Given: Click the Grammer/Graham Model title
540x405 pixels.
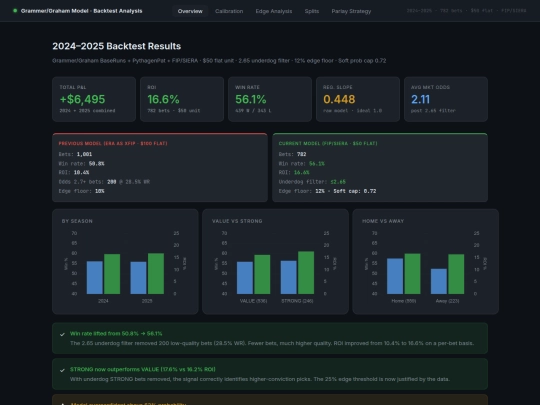Looking at the screenshot, I should pyautogui.click(x=81, y=11).
